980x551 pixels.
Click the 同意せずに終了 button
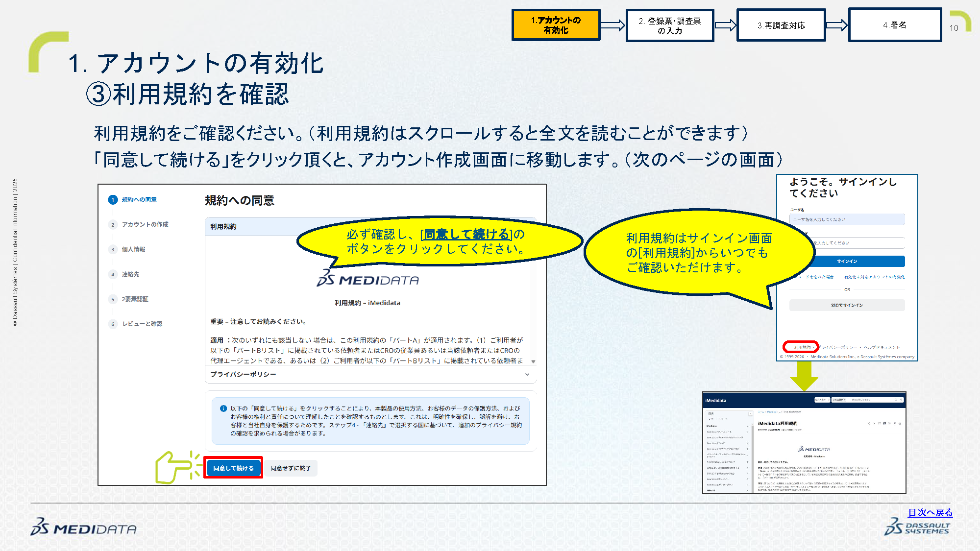(291, 468)
